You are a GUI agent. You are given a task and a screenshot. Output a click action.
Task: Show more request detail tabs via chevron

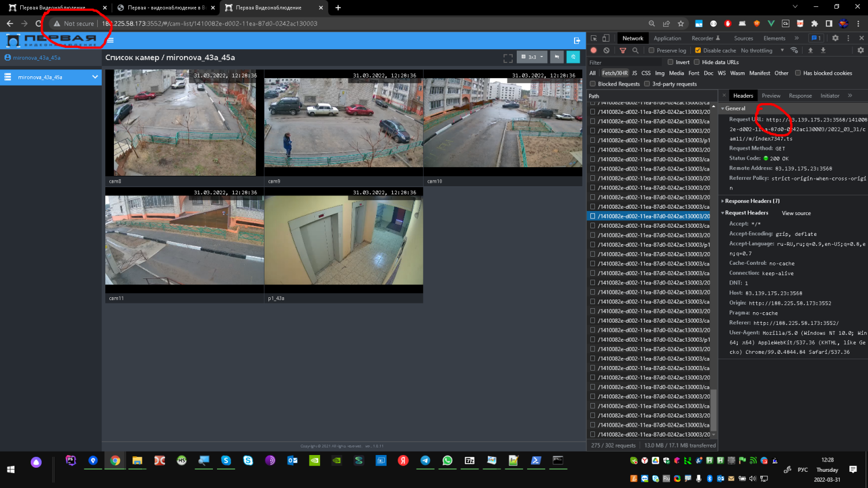[x=850, y=95]
